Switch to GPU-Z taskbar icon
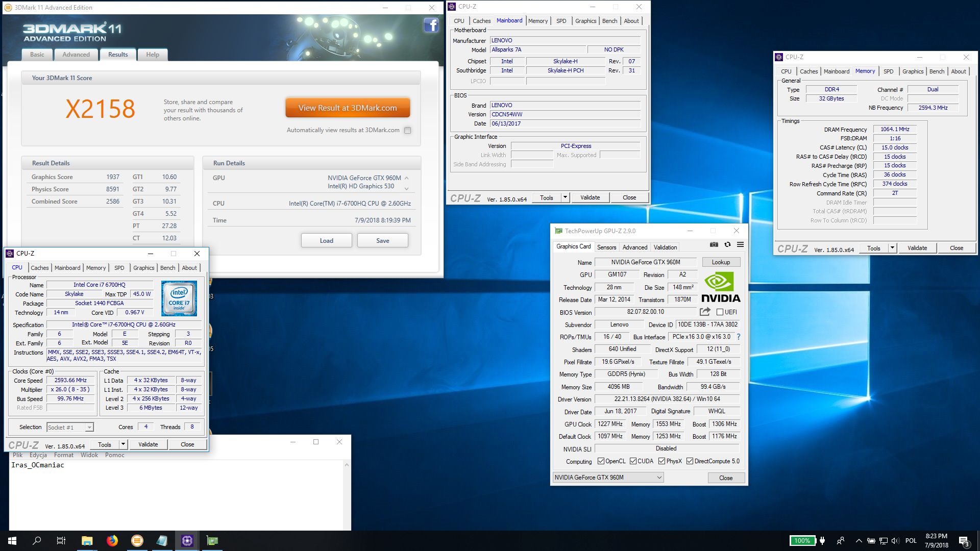 point(212,541)
